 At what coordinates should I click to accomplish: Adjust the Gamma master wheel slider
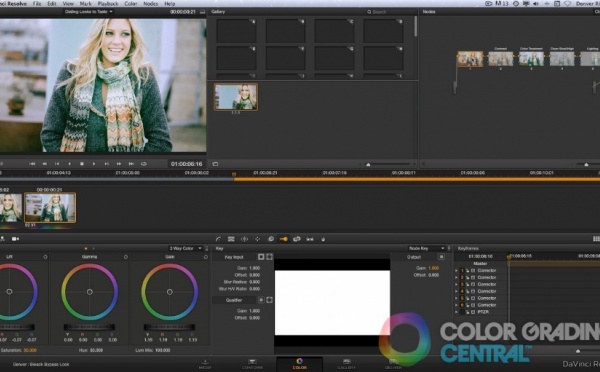coord(89,327)
